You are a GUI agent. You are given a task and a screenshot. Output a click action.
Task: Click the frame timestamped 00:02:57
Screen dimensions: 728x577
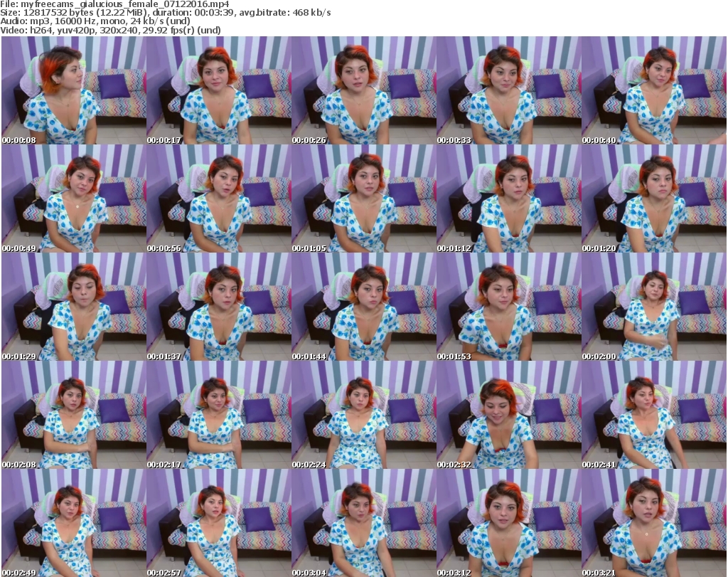click(x=219, y=523)
